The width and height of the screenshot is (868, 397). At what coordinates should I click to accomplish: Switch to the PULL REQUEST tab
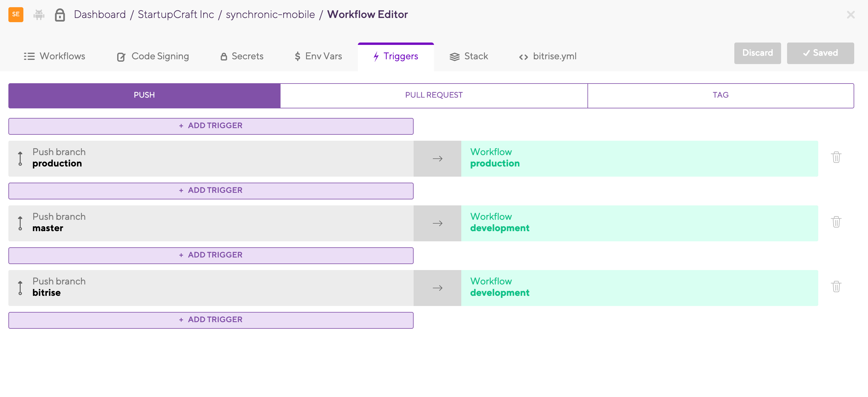coord(434,95)
